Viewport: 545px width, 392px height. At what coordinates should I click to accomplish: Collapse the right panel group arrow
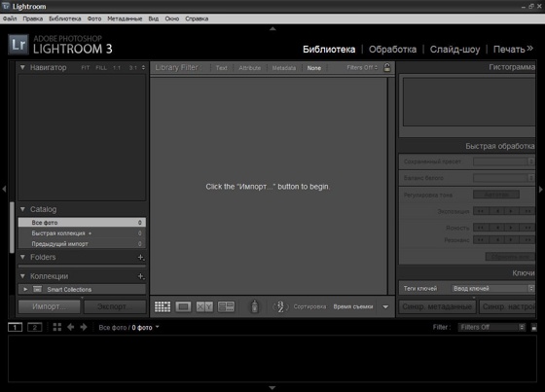point(541,189)
